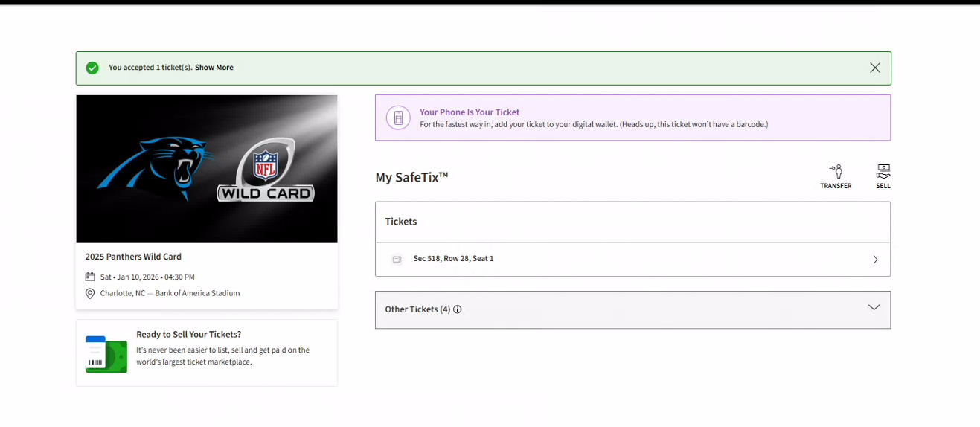Click the phone icon in purple banner
The height and width of the screenshot is (427, 980).
pyautogui.click(x=398, y=118)
